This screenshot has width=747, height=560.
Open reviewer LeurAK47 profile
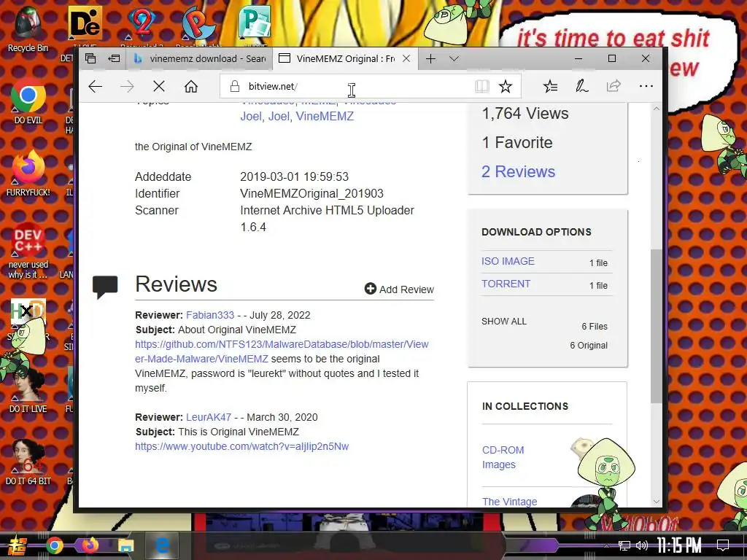tap(208, 417)
